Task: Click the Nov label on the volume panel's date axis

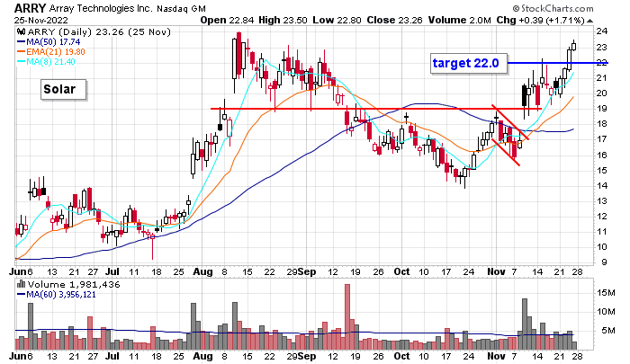Action: [x=496, y=356]
